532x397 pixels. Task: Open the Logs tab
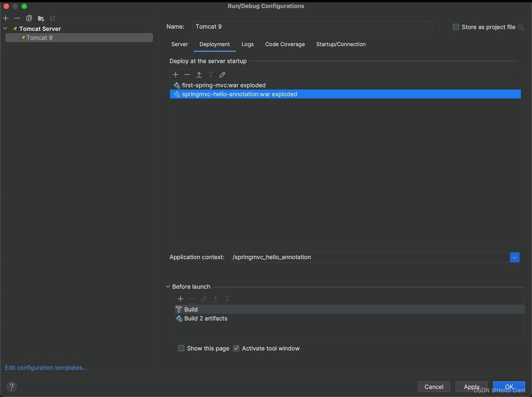248,44
